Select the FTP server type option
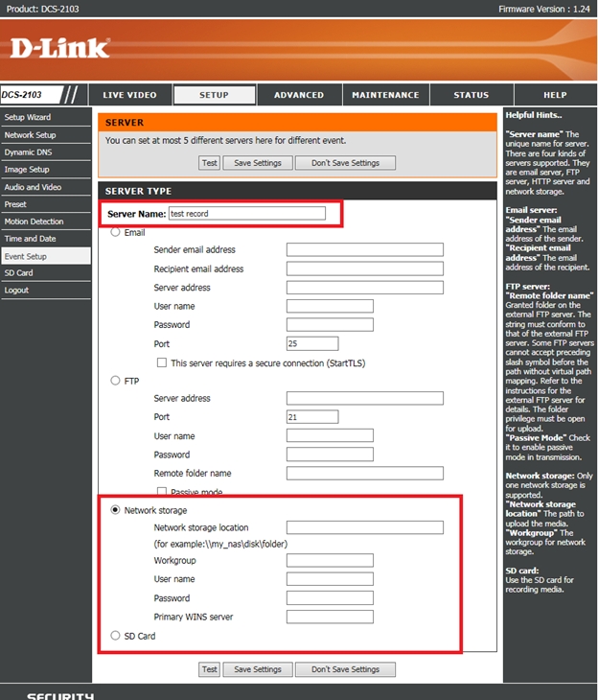The width and height of the screenshot is (598, 700). point(117,381)
